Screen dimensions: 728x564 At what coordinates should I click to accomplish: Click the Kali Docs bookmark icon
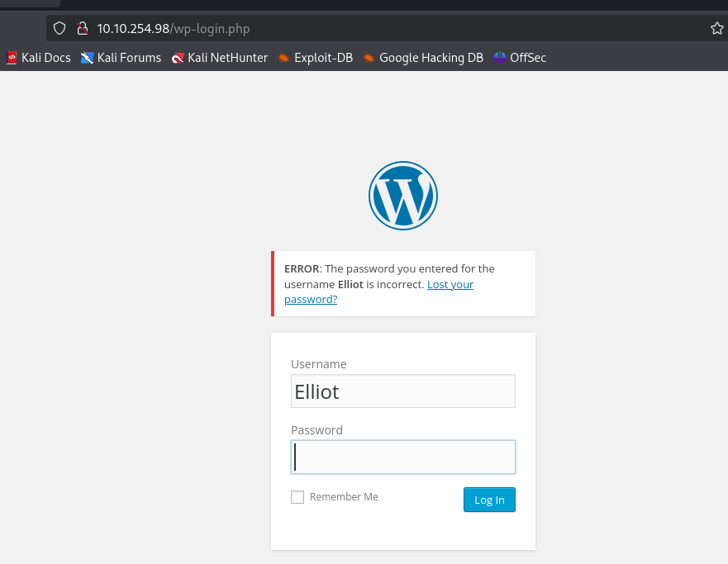(x=12, y=58)
